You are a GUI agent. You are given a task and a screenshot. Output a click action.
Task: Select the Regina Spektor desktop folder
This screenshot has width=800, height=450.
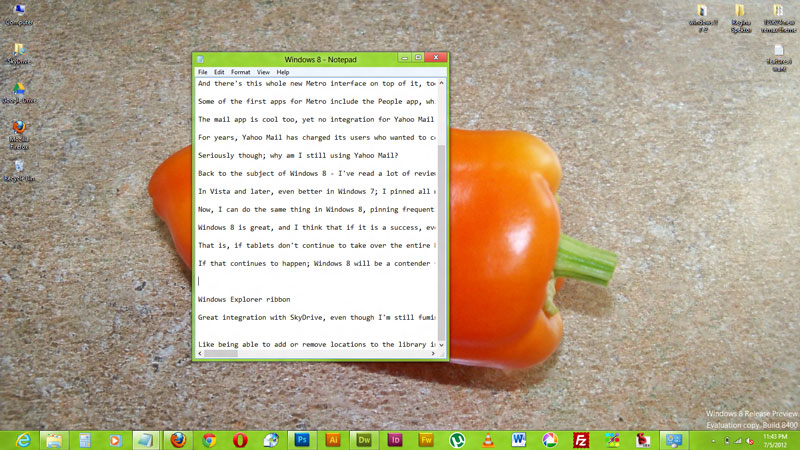tap(741, 18)
